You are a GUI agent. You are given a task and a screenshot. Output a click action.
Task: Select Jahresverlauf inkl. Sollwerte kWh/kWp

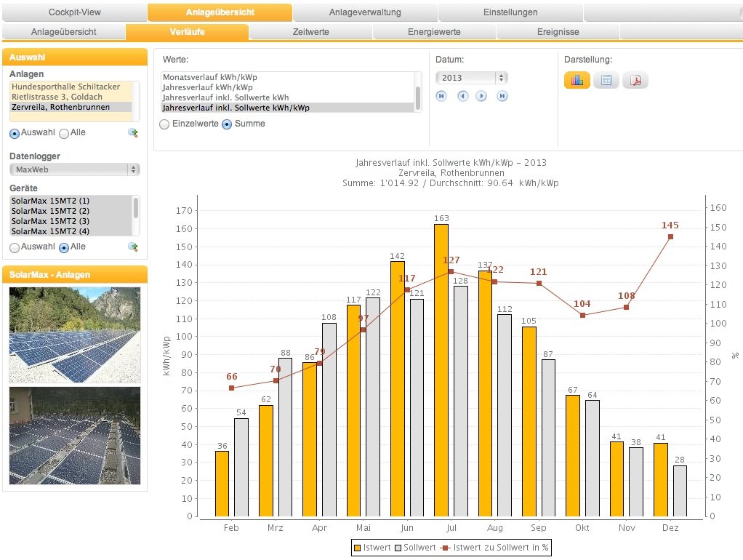click(287, 108)
